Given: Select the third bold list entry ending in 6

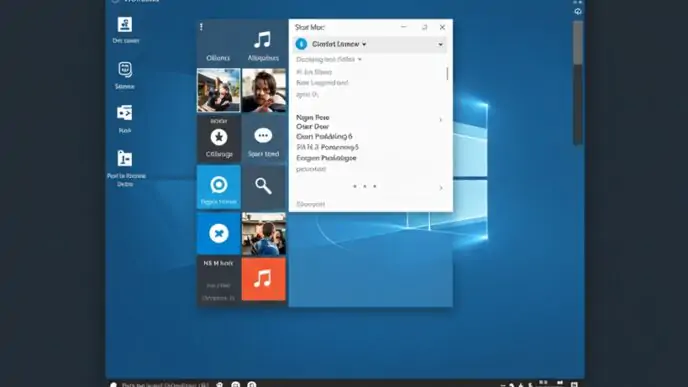Looking at the screenshot, I should [x=324, y=136].
